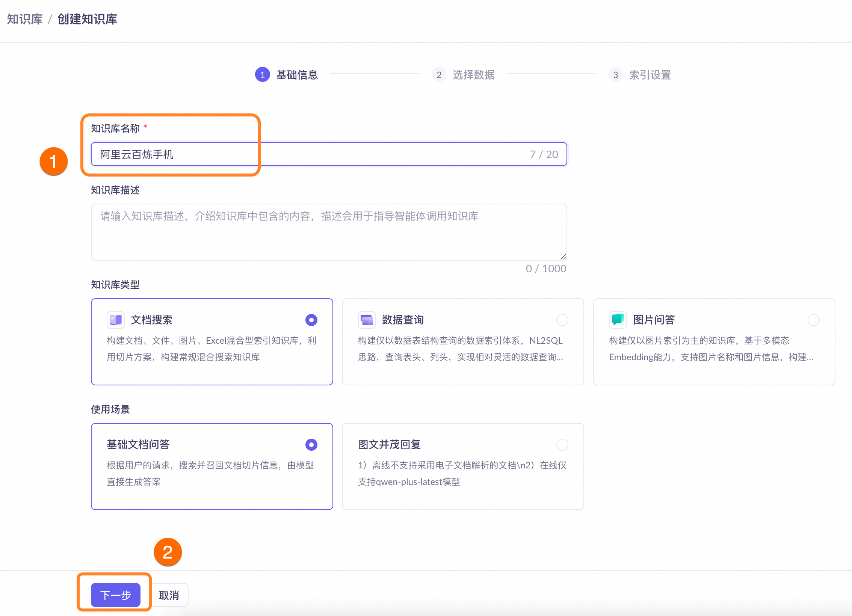Click into the 知识库描述 textarea
Image resolution: width=852 pixels, height=616 pixels.
pos(328,232)
